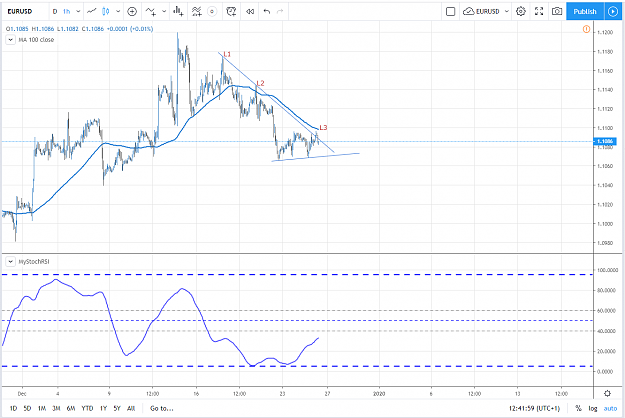Set date range to All
This screenshot has height=418, width=625.
click(131, 408)
